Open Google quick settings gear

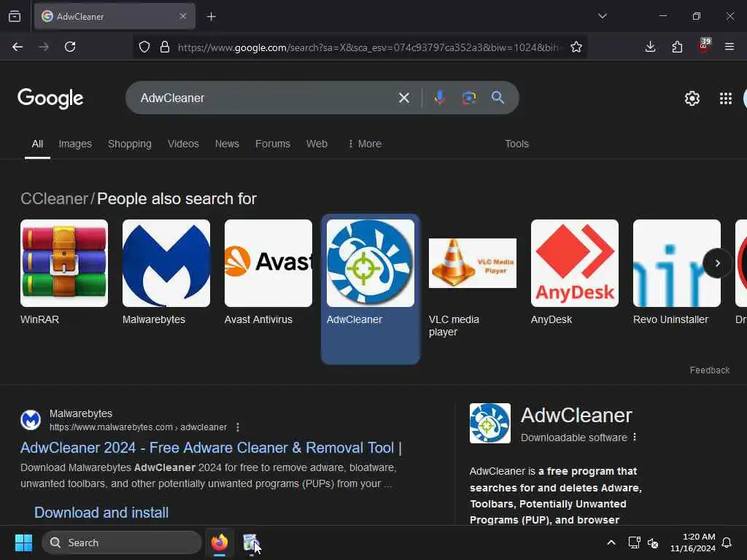[x=692, y=98]
